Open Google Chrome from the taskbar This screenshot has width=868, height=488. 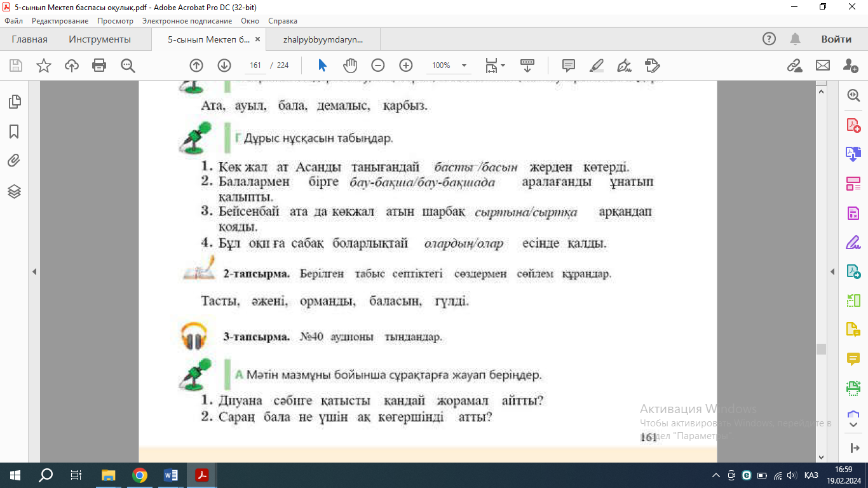(140, 475)
